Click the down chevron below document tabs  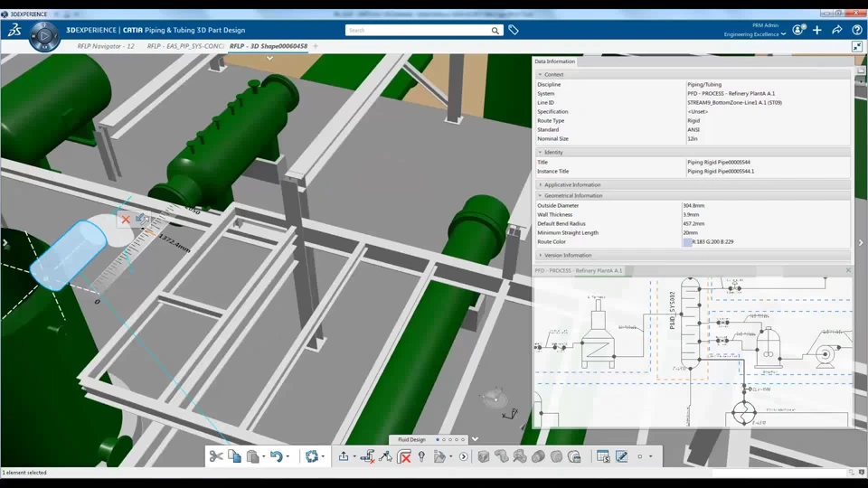point(269,58)
